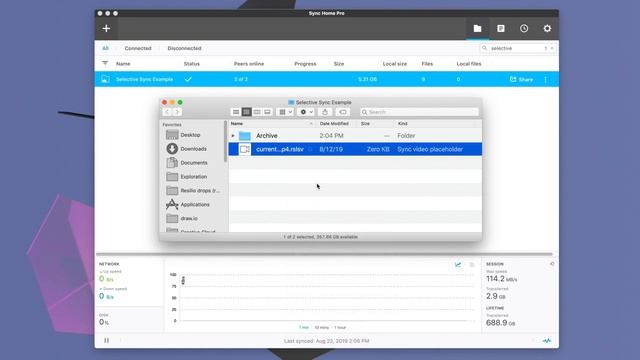Click the Finder Search field
Viewport: 640px width, 360px height.
[x=419, y=112]
